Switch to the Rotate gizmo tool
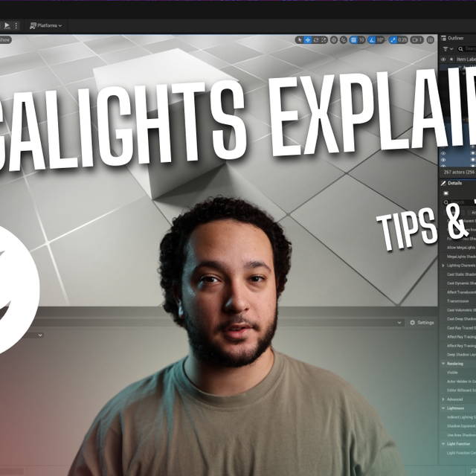This screenshot has height=476, width=476. [316, 39]
